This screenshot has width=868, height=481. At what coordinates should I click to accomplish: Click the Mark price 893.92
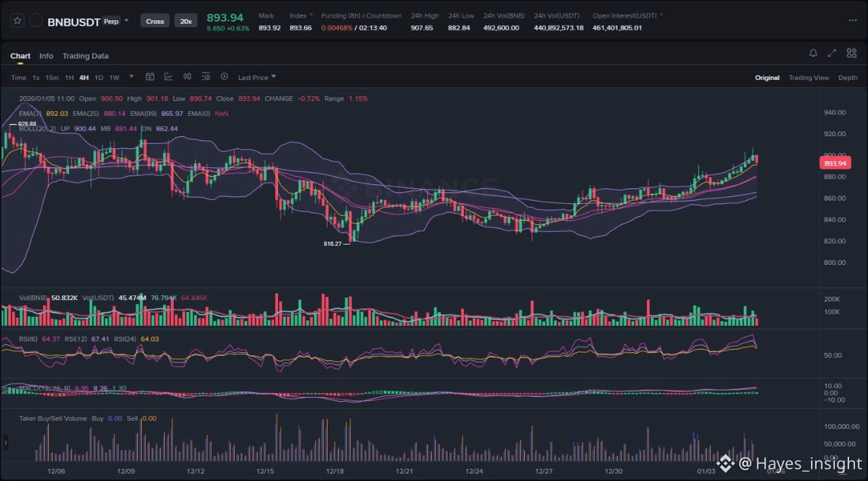(x=269, y=28)
